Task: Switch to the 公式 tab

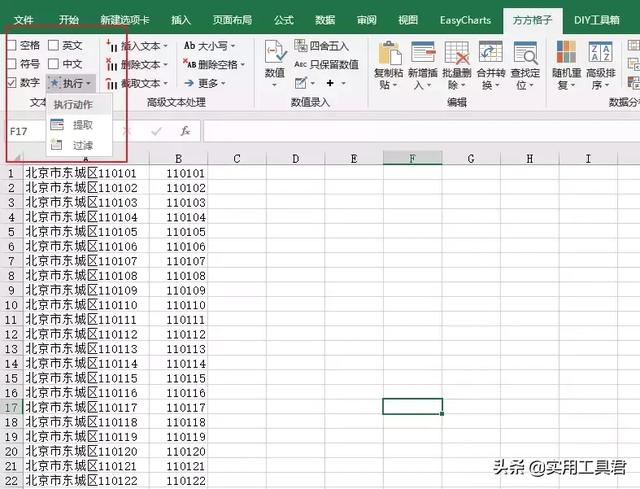Action: tap(284, 20)
